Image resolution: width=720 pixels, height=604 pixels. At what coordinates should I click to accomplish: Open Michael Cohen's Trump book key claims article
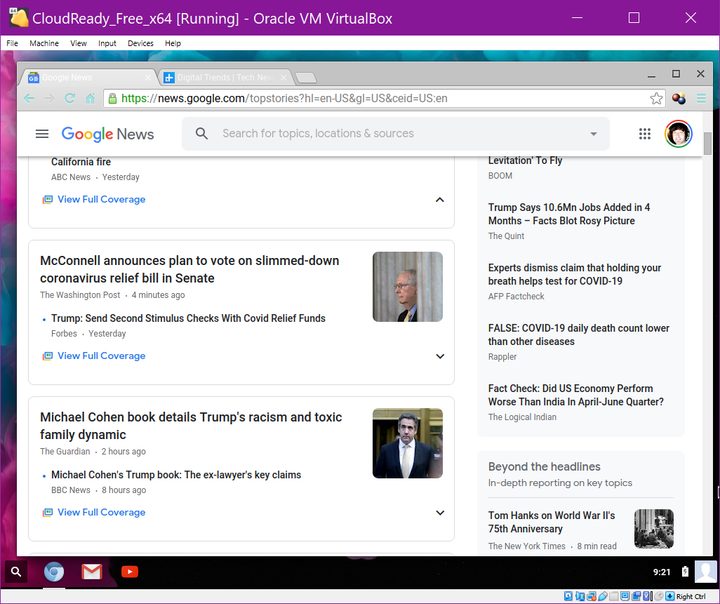[x=176, y=475]
